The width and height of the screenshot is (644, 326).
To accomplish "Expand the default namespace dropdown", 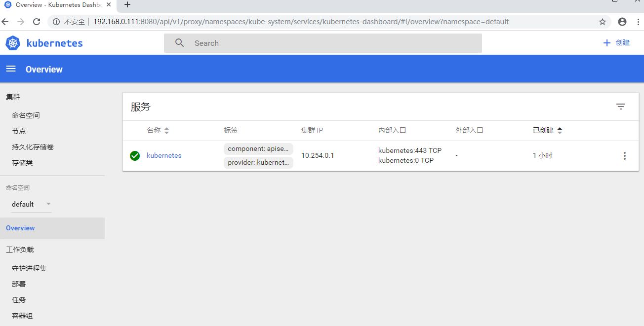I will click(x=32, y=204).
